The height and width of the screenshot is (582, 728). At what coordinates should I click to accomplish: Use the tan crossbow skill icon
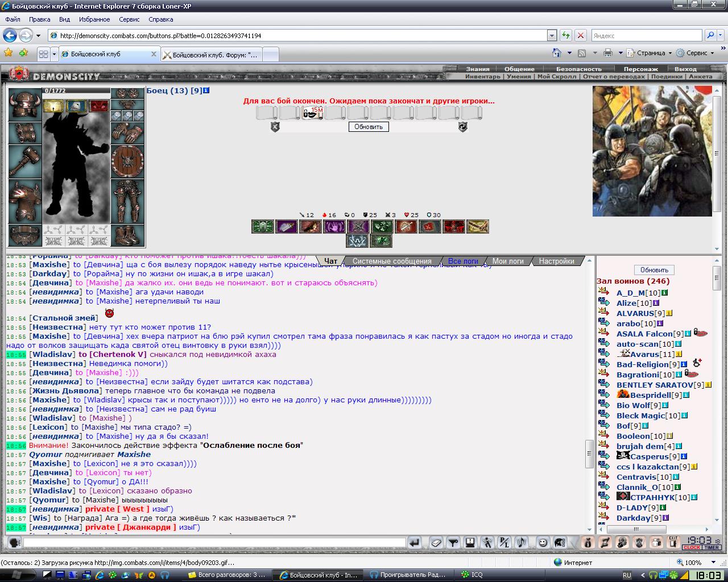(477, 227)
